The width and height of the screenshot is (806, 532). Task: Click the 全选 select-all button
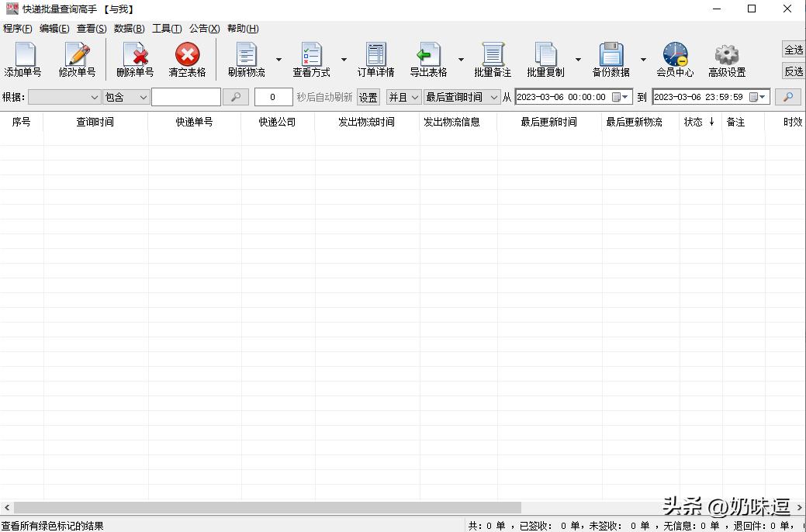[794, 48]
